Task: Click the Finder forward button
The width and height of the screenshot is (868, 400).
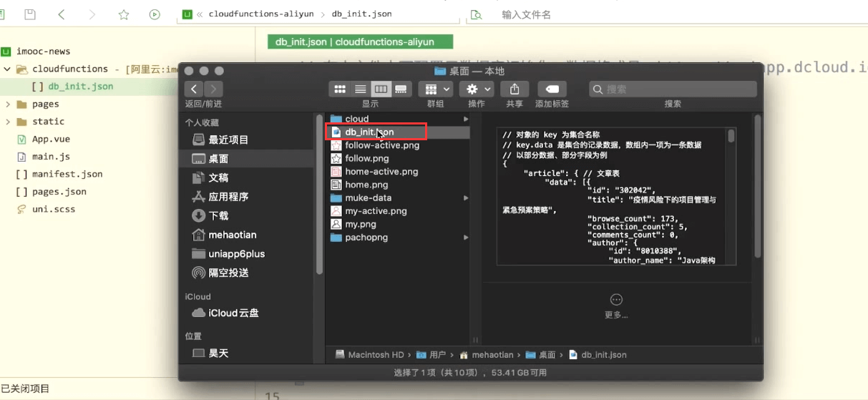Action: click(213, 89)
